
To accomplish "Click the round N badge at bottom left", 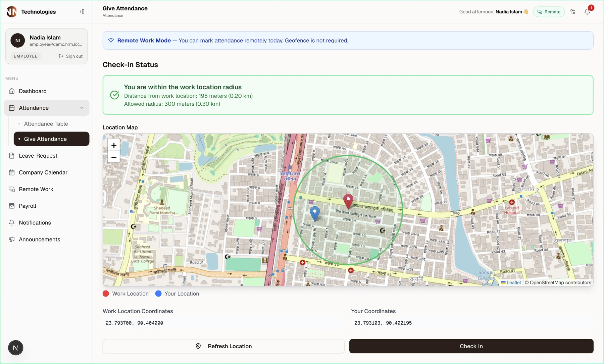I will (16, 348).
